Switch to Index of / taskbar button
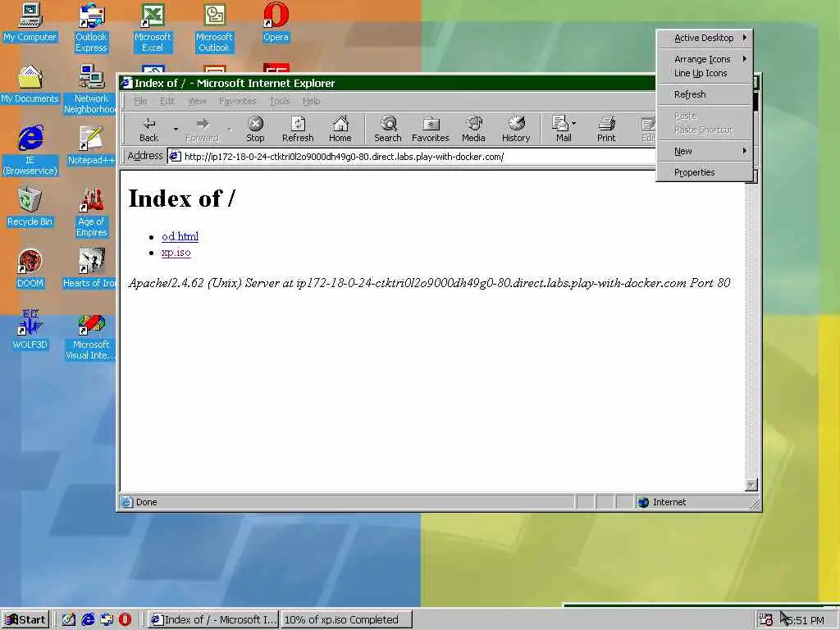Image resolution: width=840 pixels, height=630 pixels. (x=213, y=620)
